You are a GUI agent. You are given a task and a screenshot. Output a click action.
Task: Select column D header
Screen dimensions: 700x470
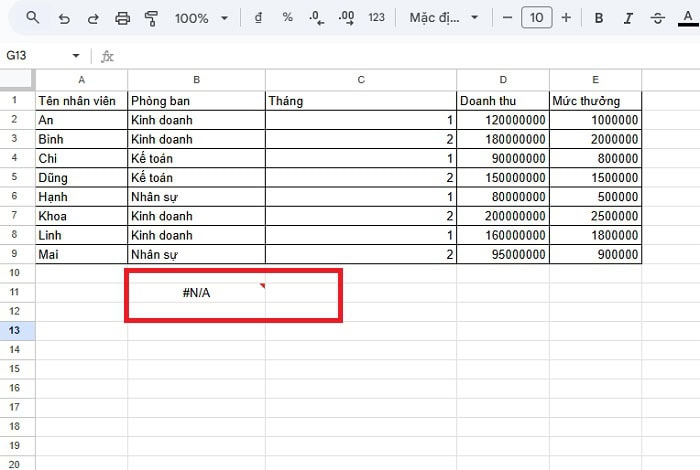(x=503, y=80)
